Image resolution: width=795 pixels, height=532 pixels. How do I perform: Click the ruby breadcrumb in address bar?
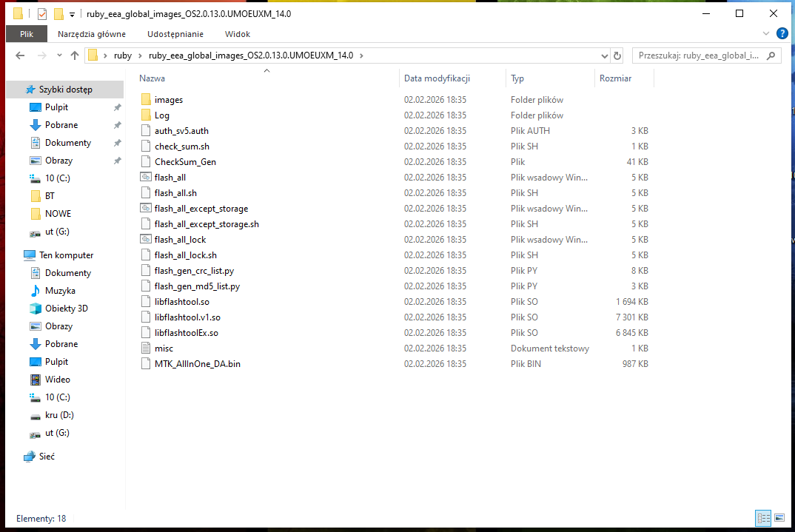click(x=123, y=55)
